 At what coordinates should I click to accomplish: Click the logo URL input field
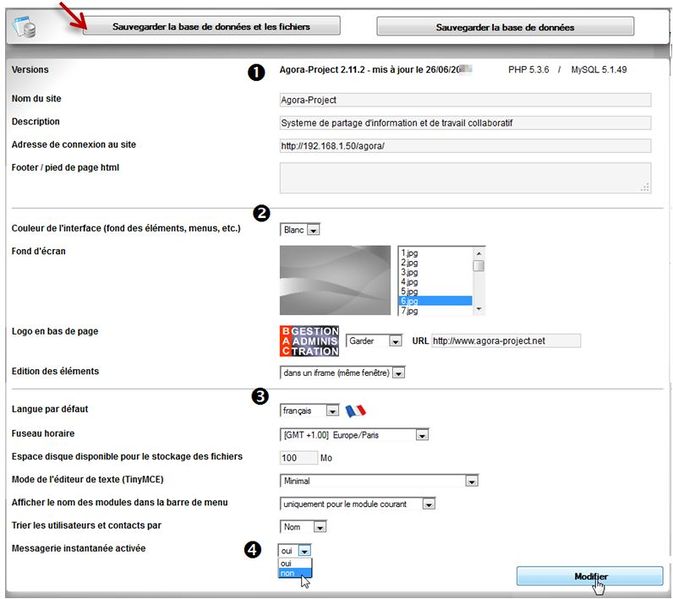click(506, 341)
